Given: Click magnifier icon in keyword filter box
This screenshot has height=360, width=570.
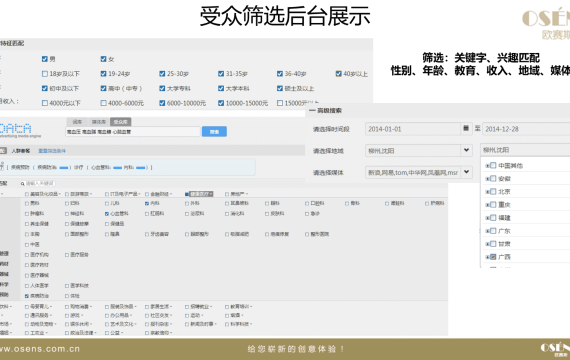Looking at the screenshot, I should [23, 184].
